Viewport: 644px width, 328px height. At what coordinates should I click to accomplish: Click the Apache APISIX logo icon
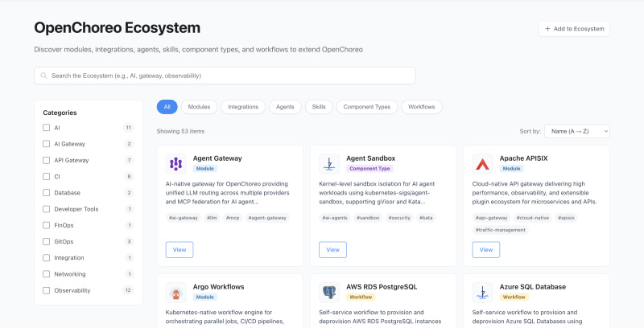[x=482, y=164]
